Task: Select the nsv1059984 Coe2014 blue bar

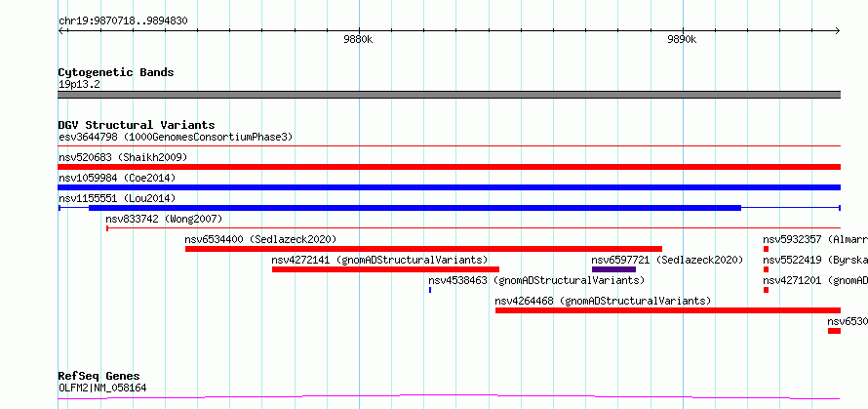Action: point(449,187)
